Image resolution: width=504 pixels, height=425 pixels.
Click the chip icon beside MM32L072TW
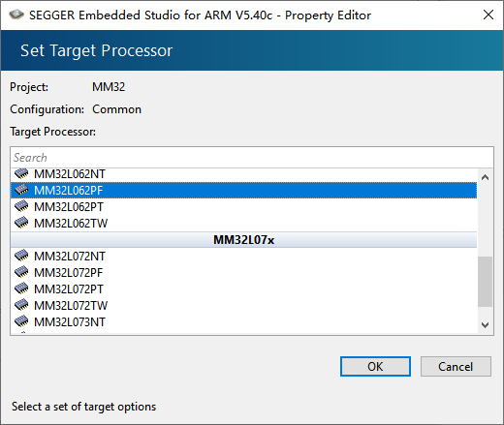point(21,305)
